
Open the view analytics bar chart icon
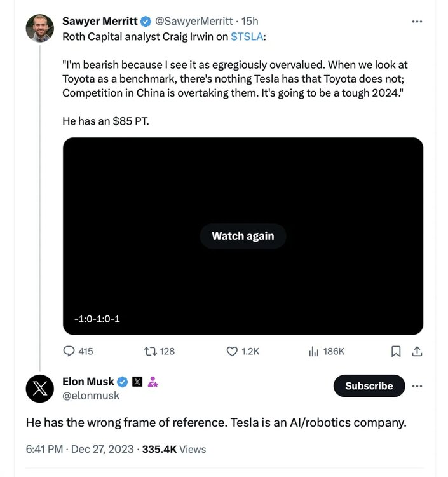pos(313,351)
